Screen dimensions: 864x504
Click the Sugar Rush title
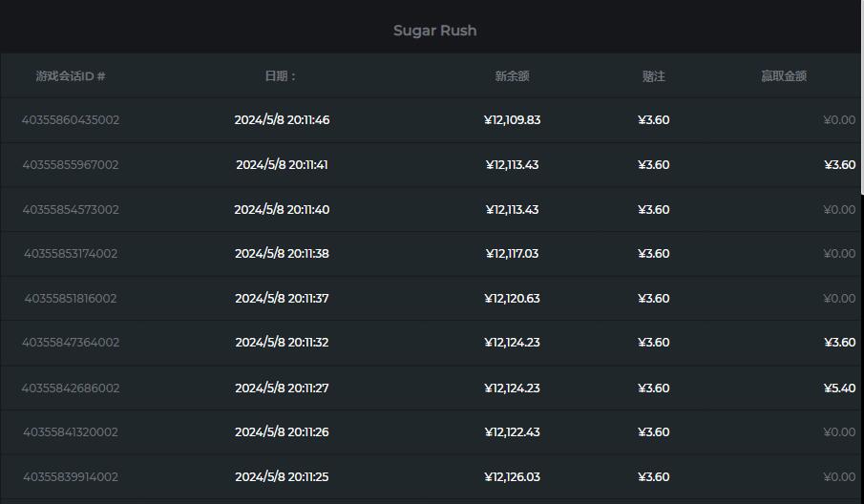tap(434, 31)
